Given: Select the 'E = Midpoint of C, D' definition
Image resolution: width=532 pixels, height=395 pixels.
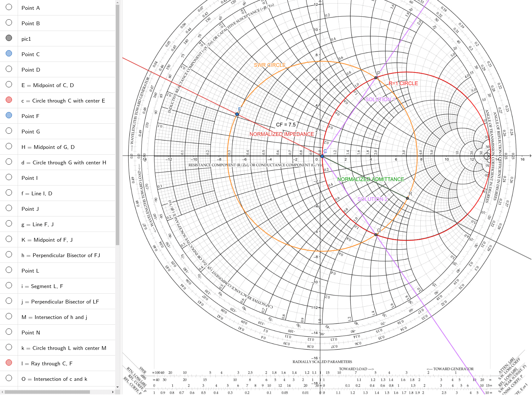Looking at the screenshot, I should pyautogui.click(x=48, y=85).
